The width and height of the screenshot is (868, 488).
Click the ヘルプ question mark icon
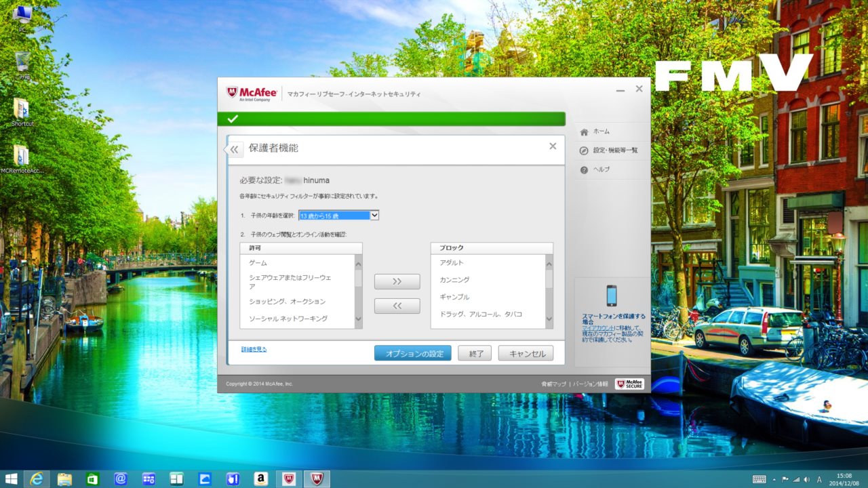[584, 170]
